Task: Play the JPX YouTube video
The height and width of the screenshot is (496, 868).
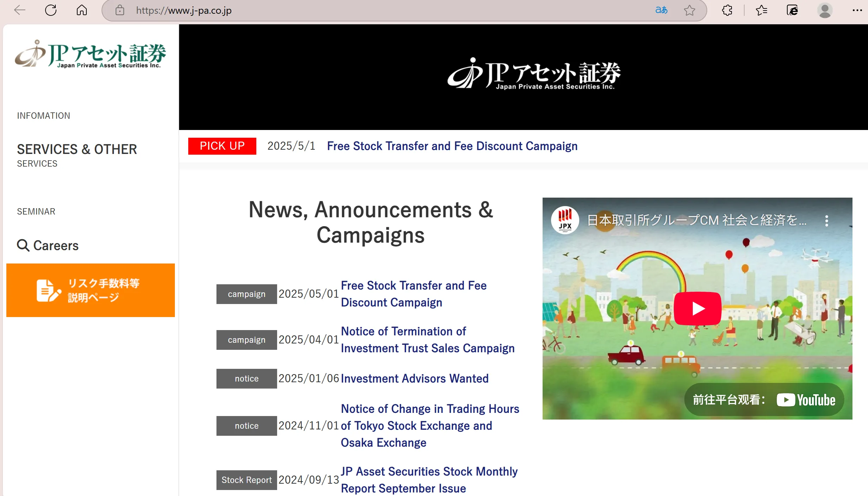Action: point(697,308)
